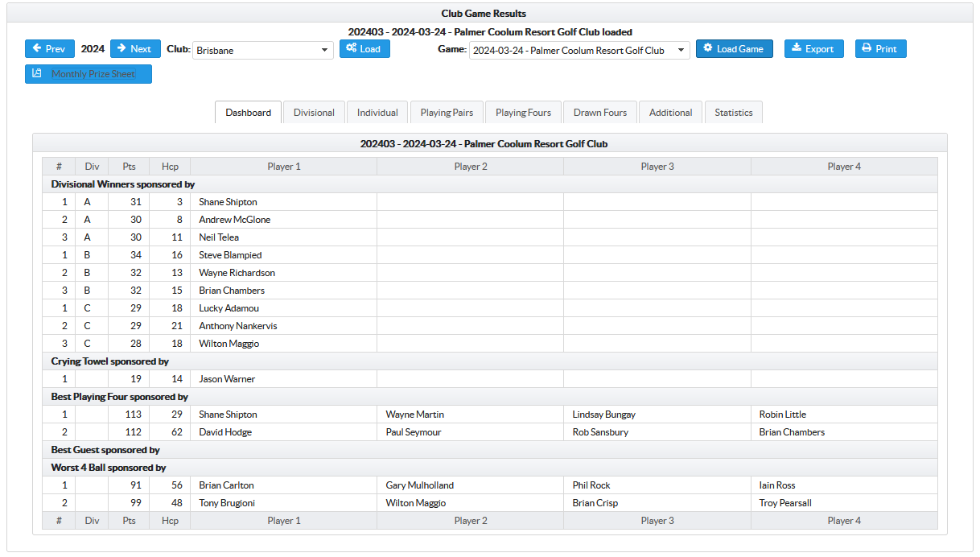
Task: Click the Hcp column header
Action: [170, 167]
